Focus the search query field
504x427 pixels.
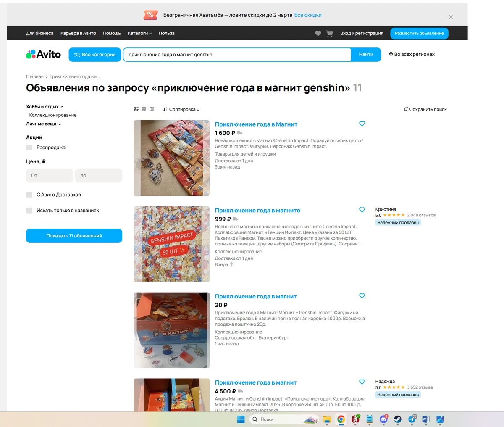[237, 55]
